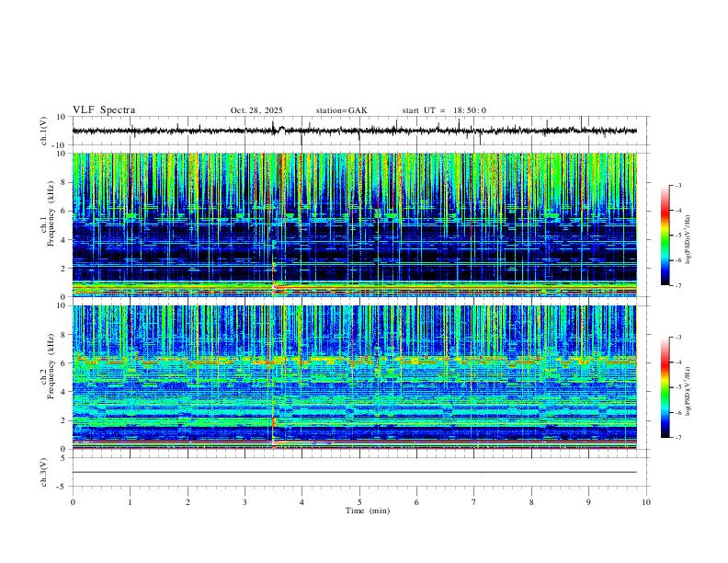Screen dimensions: 728x563
Task: Click the 'Time (min)' axis label
Action: (x=368, y=511)
